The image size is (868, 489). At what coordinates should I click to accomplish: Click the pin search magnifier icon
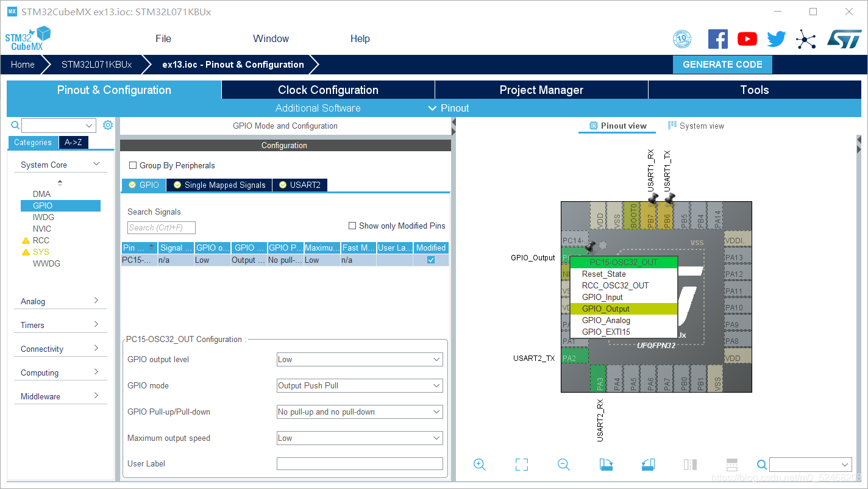[762, 465]
